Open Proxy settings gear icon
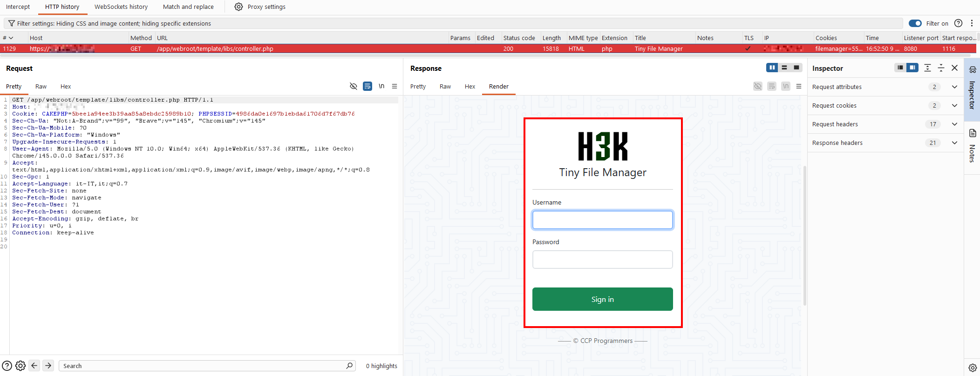This screenshot has width=980, height=376. pos(238,7)
